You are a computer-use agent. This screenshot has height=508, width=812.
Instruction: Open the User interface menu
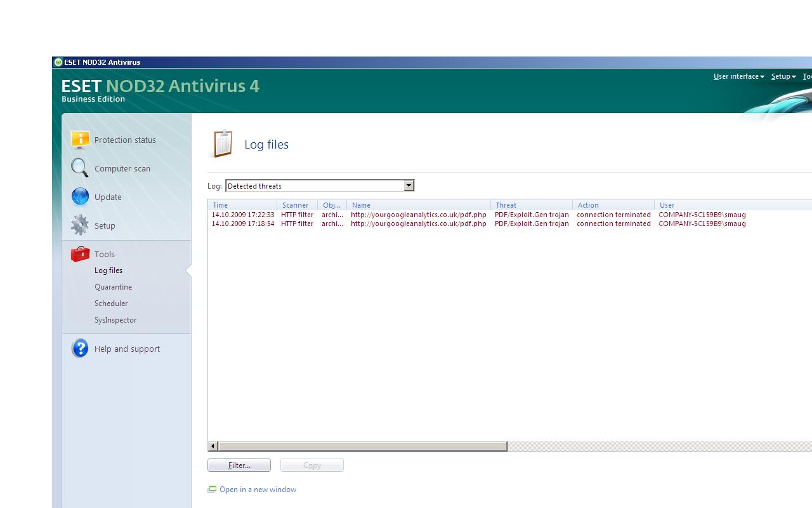click(x=738, y=76)
